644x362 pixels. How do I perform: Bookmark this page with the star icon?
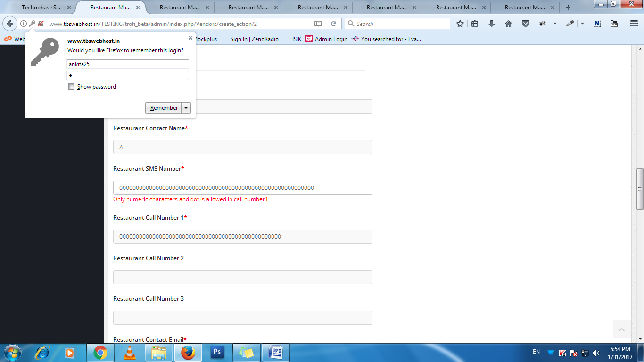point(460,24)
